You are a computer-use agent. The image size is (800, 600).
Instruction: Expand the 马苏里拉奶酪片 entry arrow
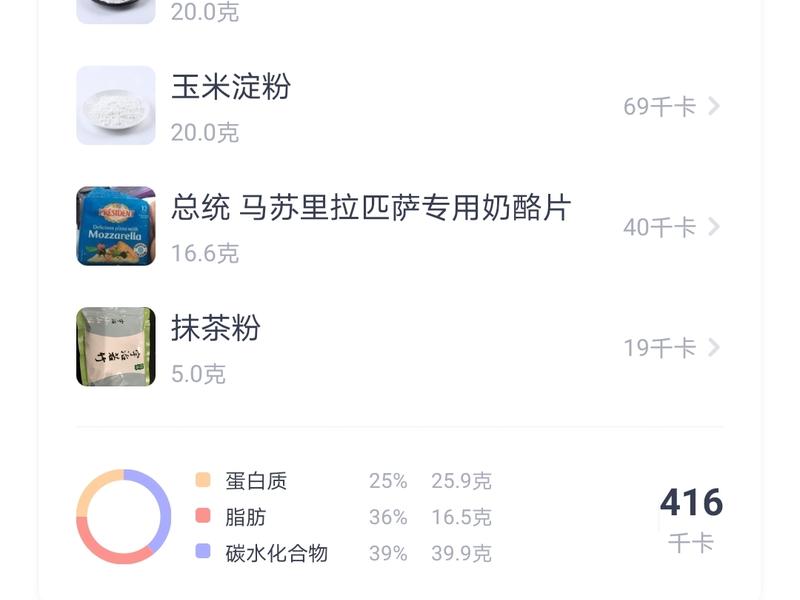(714, 228)
